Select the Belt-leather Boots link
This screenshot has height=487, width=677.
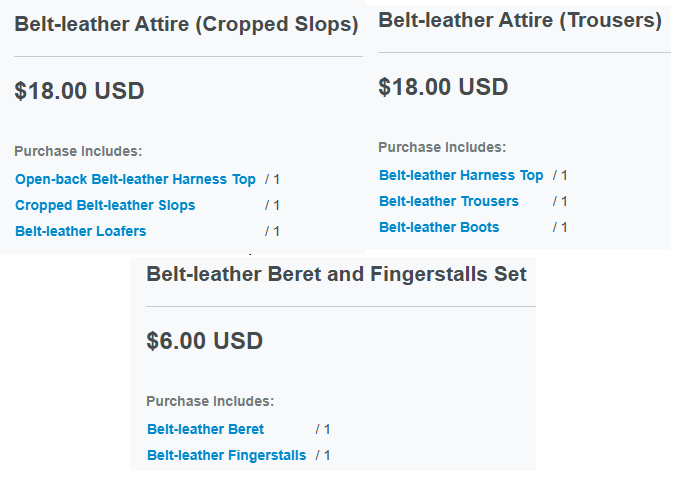[439, 227]
